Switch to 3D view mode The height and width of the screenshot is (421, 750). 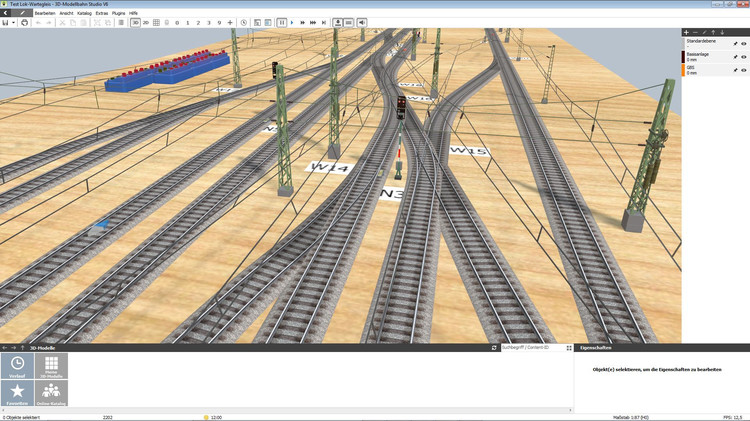[x=135, y=22]
